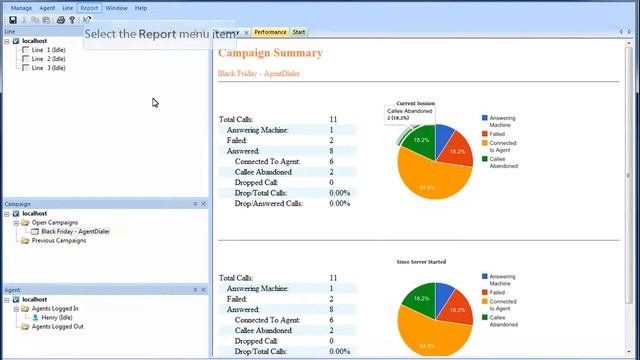The height and width of the screenshot is (360, 640).
Task: Collapse the localhost node in Agent panel
Action: click(7, 300)
